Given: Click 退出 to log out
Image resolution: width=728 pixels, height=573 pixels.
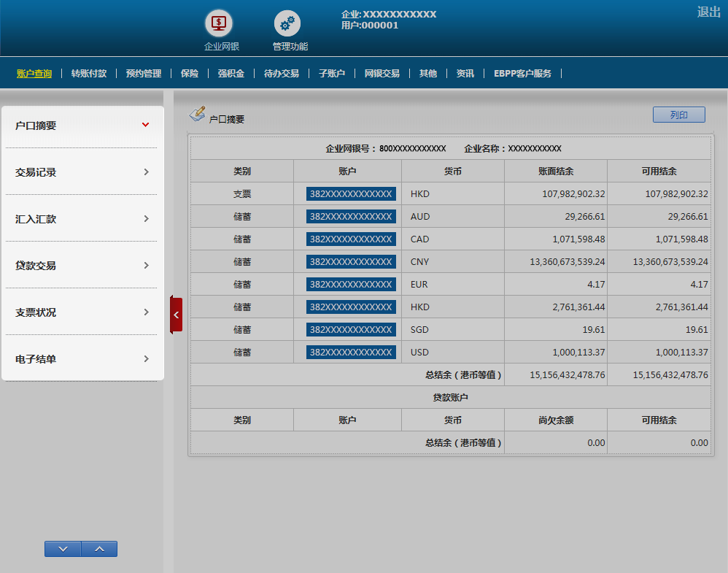Looking at the screenshot, I should click(708, 12).
